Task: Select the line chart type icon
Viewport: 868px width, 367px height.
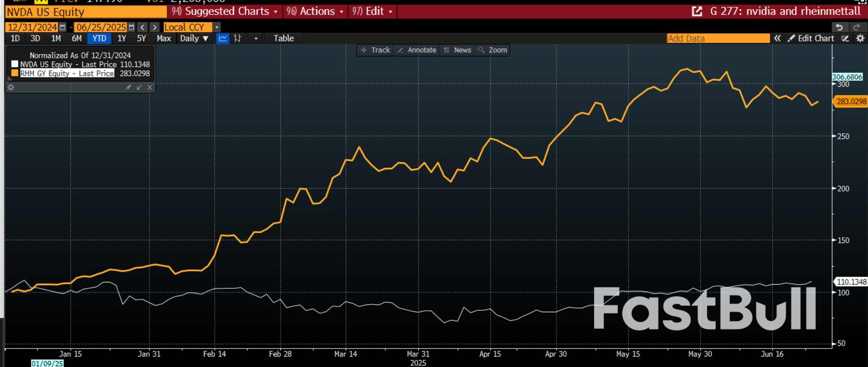Action: tap(223, 38)
